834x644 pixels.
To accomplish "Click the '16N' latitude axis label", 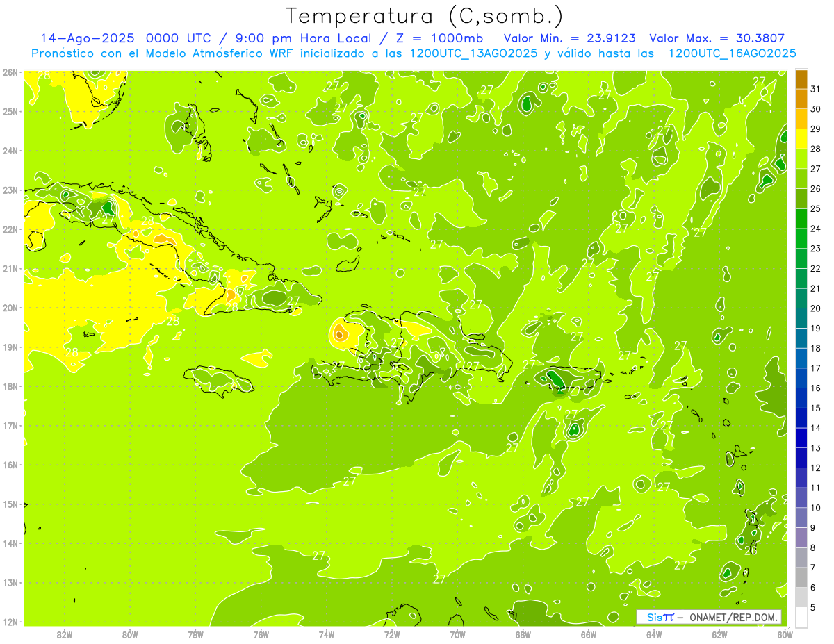I will pos(10,465).
